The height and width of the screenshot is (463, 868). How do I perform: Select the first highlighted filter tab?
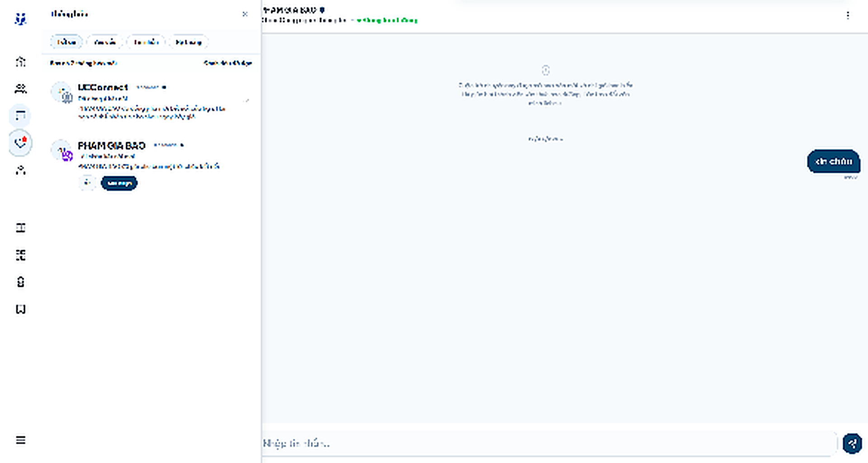(66, 42)
